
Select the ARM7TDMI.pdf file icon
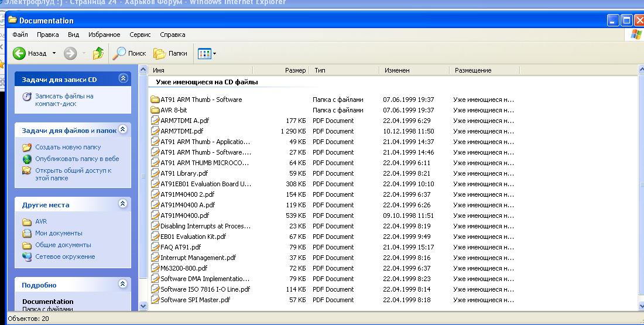click(x=155, y=131)
